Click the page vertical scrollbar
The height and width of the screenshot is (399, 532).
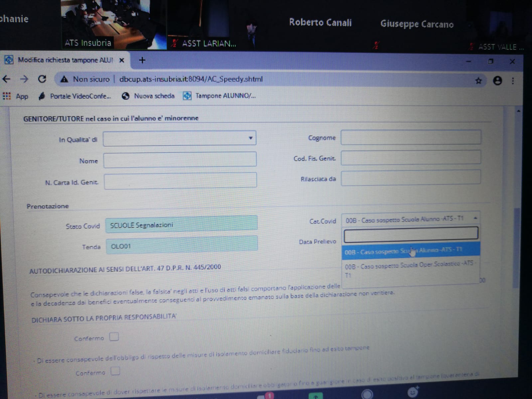(516, 246)
